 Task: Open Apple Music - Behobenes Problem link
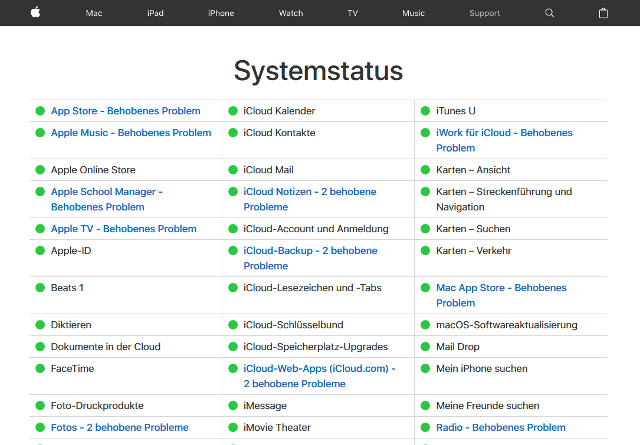(x=131, y=133)
